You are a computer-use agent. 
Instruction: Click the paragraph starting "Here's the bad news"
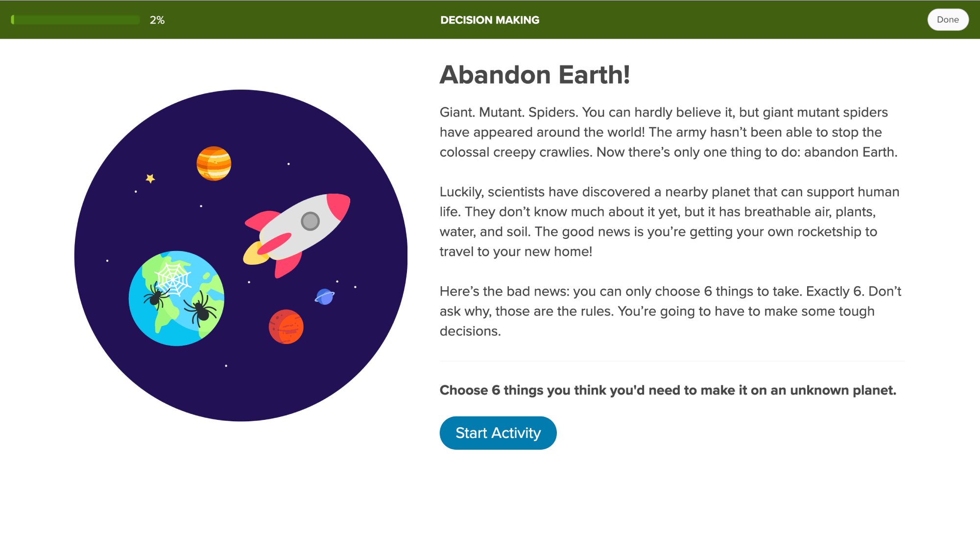click(670, 311)
